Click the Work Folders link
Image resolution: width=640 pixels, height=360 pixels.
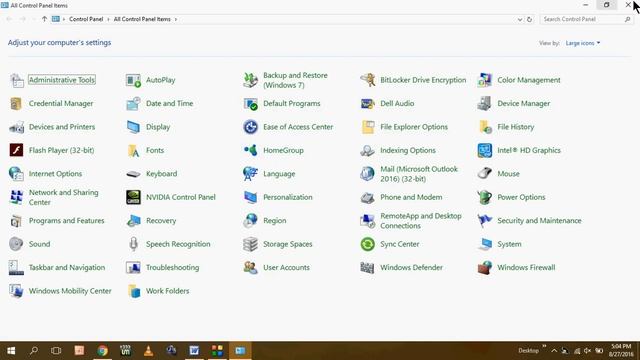pyautogui.click(x=168, y=291)
